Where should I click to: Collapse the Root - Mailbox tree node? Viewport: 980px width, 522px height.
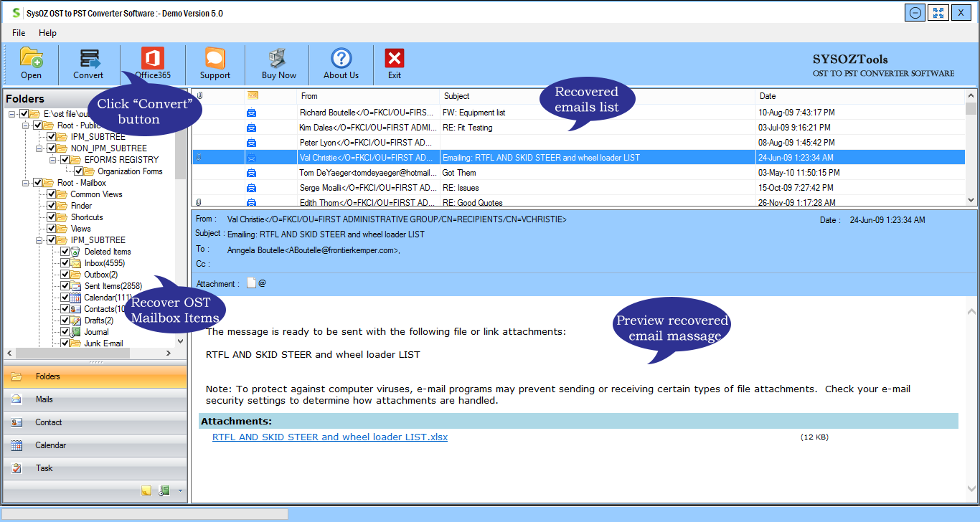[25, 183]
